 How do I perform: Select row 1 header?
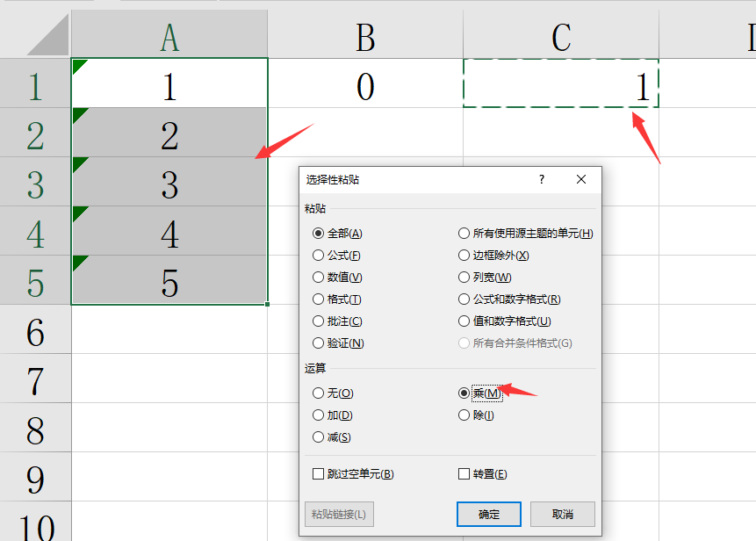[35, 83]
